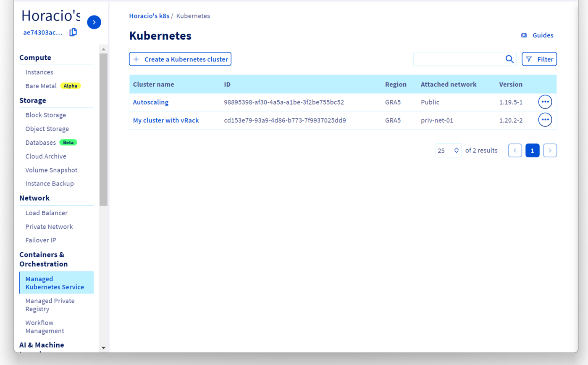Select page 1 pagination button

(532, 151)
